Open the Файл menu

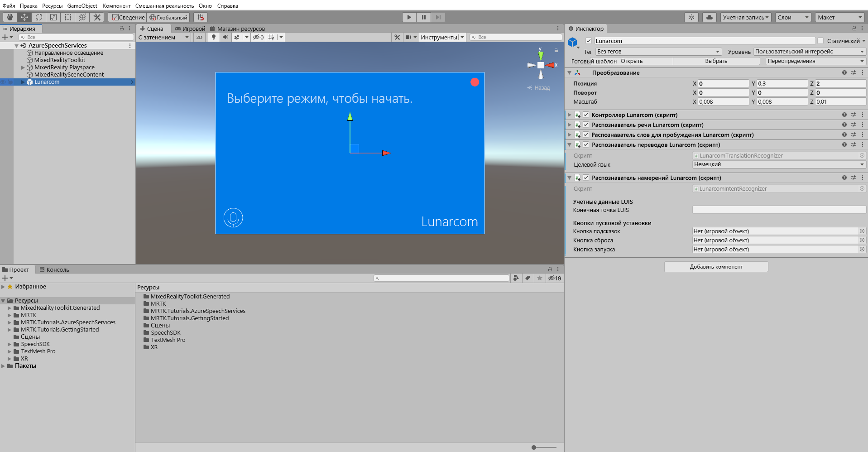(9, 6)
